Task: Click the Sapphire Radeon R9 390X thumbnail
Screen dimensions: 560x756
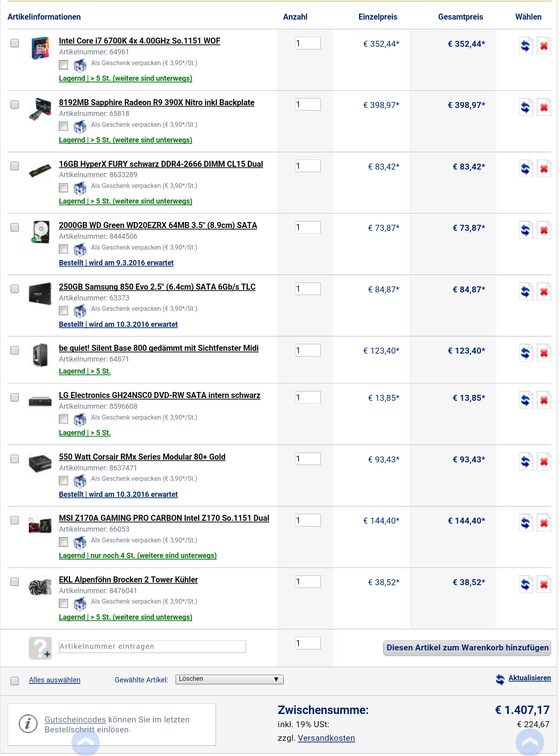Action: 40,109
